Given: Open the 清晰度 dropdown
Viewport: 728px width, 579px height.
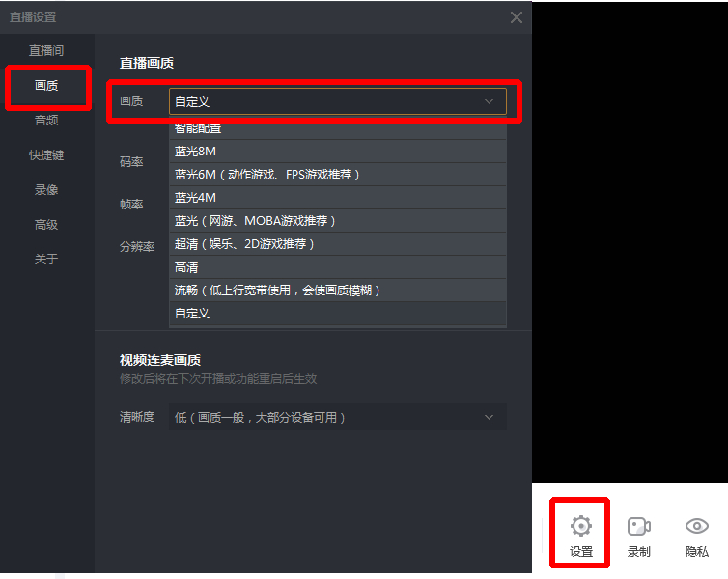Looking at the screenshot, I should (338, 417).
